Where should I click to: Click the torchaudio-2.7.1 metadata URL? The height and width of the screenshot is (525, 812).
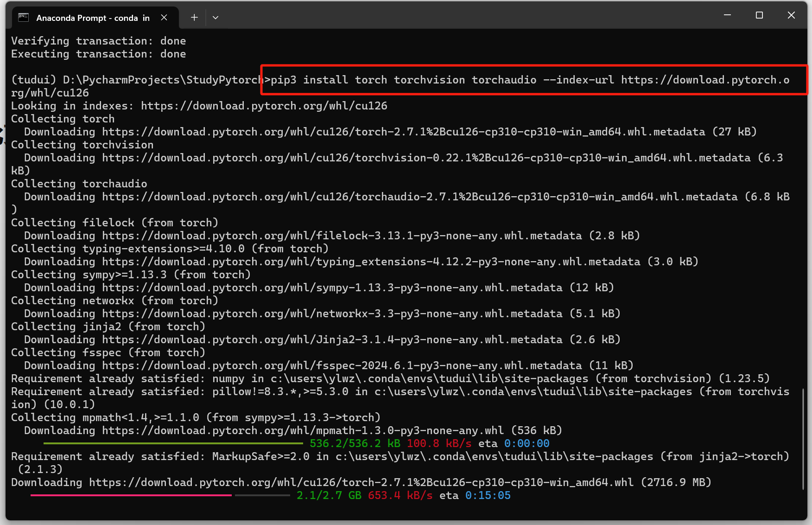tap(420, 197)
